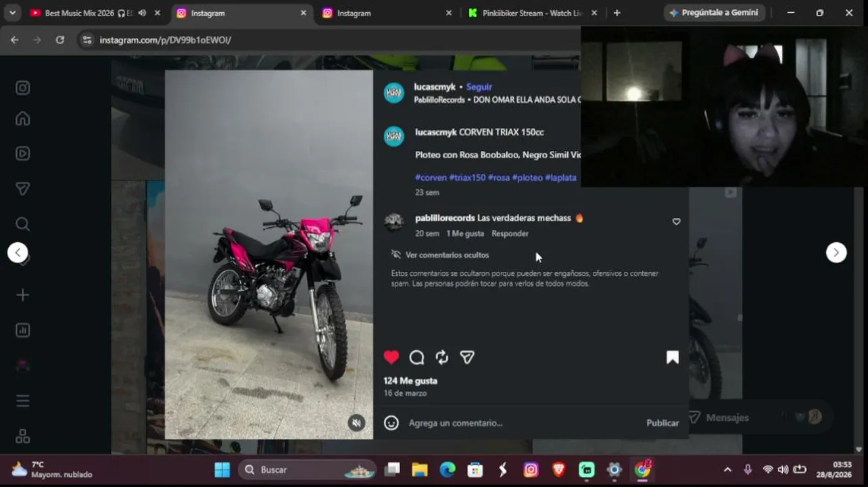Viewport: 868px width, 487px height.
Task: Click Publicar to post the comment
Action: [x=662, y=423]
